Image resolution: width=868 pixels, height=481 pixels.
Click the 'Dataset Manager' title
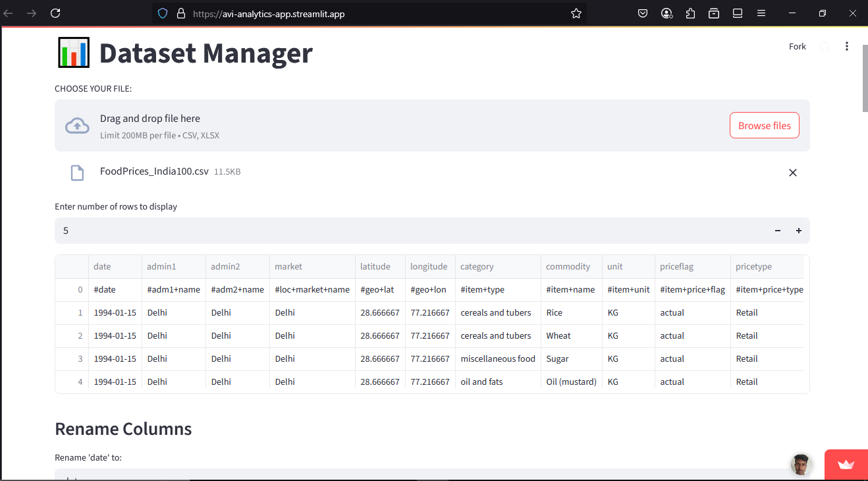206,53
